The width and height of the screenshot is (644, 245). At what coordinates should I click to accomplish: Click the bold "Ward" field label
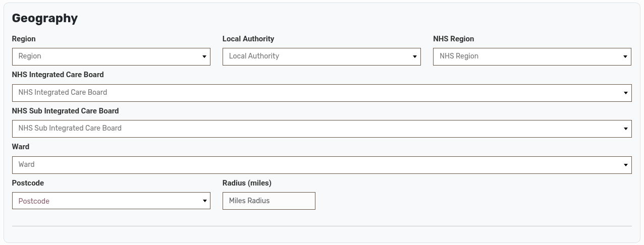point(21,147)
